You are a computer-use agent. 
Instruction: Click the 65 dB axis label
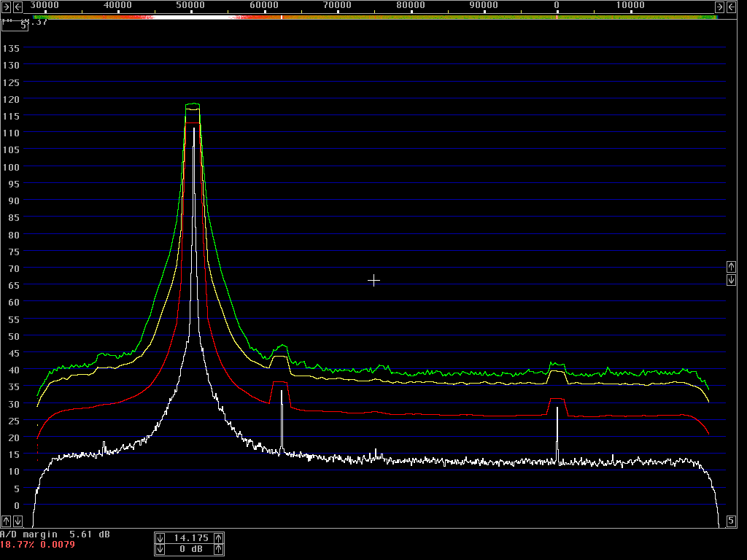[x=14, y=286]
